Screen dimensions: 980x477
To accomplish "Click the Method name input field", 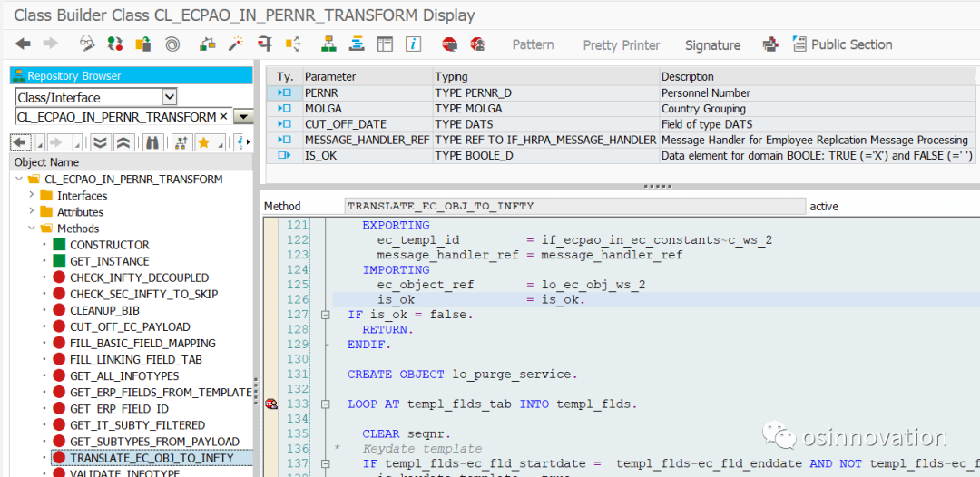I will [575, 206].
